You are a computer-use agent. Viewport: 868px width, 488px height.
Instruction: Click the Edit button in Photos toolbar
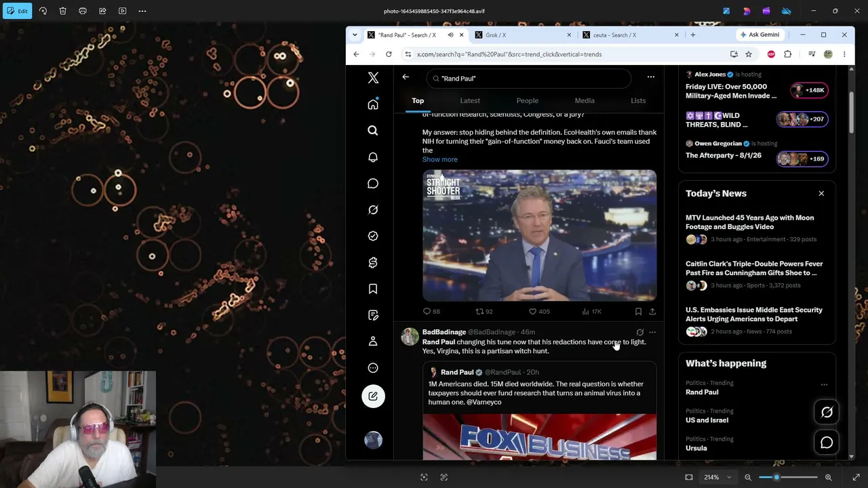pos(17,11)
